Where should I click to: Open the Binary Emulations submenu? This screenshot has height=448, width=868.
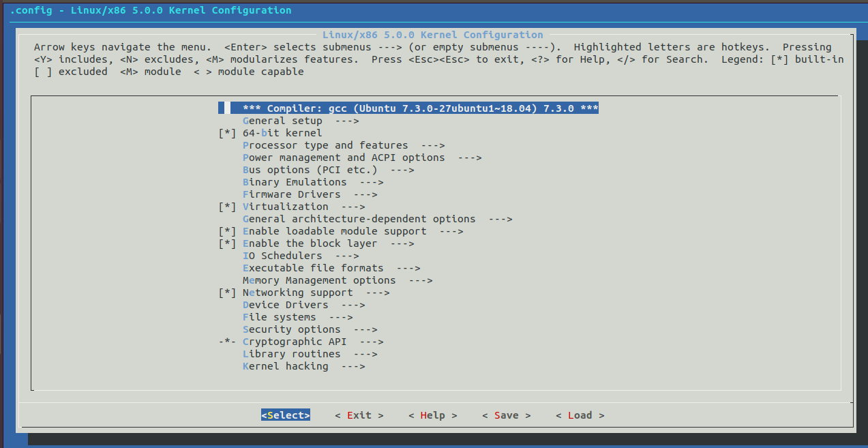293,181
